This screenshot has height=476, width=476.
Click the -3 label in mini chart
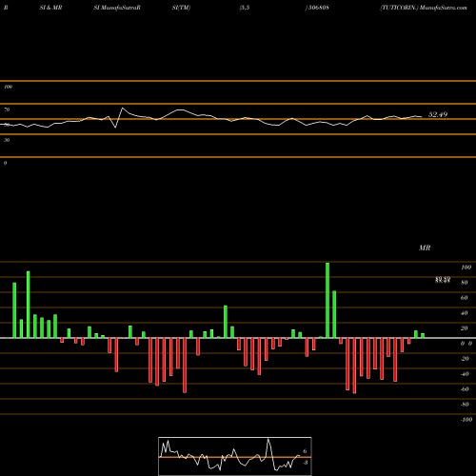point(305,463)
